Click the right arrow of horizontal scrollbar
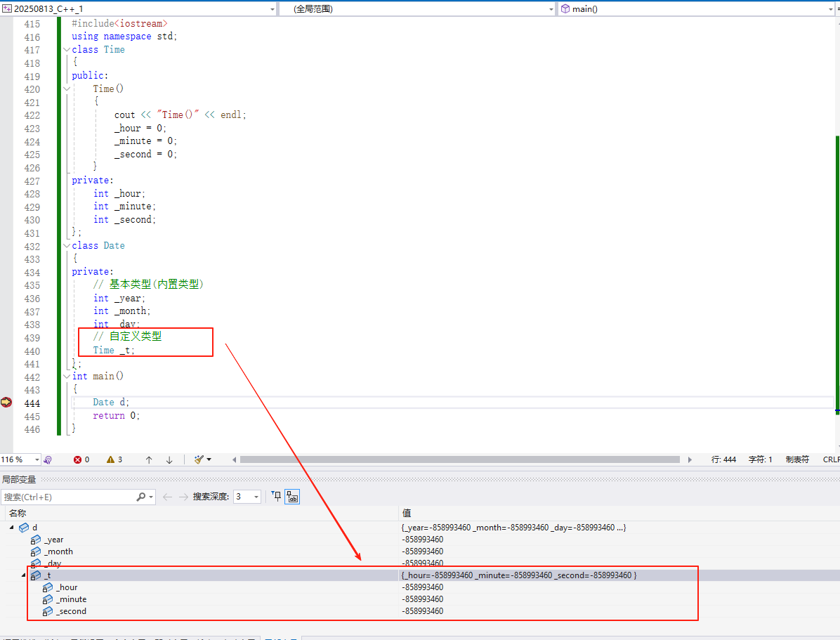840x640 pixels. [x=690, y=459]
